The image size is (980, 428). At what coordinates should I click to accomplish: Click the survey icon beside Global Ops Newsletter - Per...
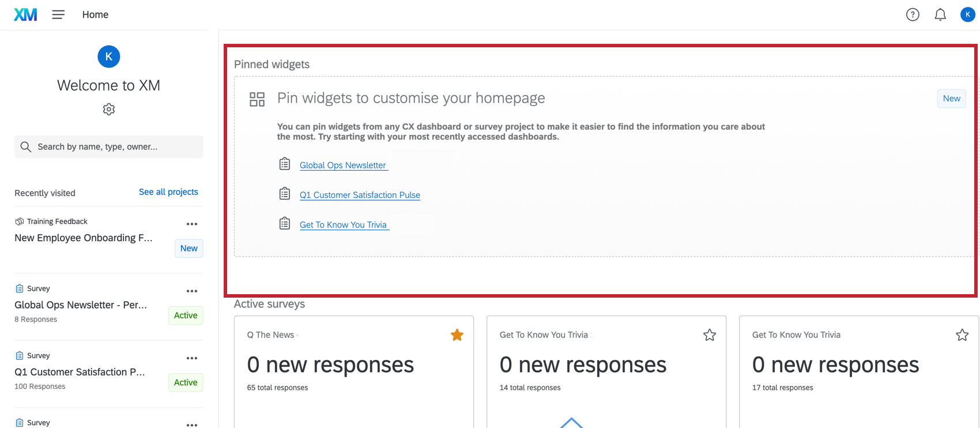click(19, 288)
